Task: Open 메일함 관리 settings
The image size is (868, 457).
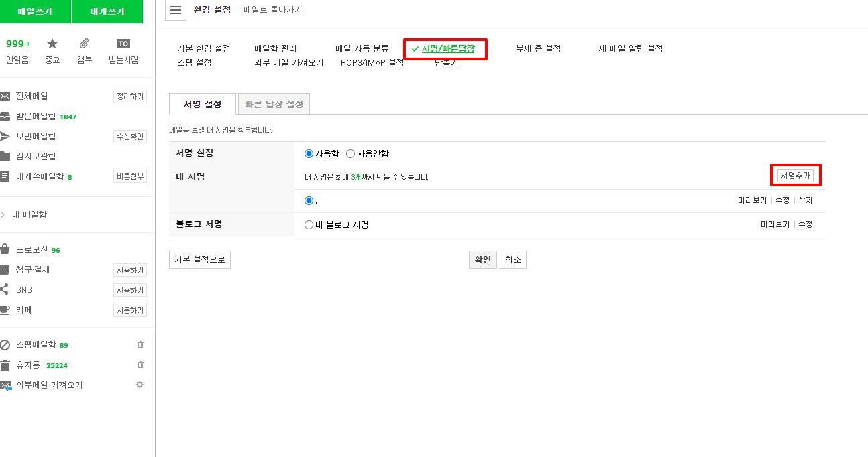Action: [x=275, y=48]
